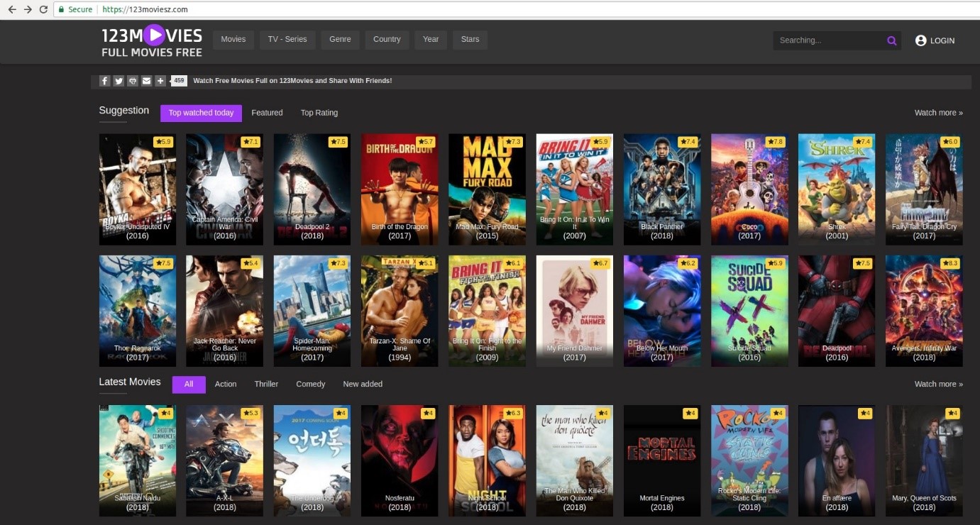980x525 pixels.
Task: Reload the page with the refresh icon
Action: coord(44,9)
